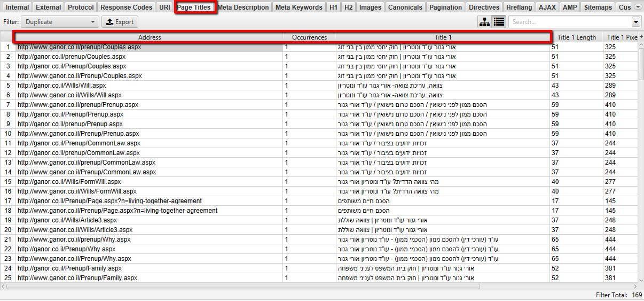644x301 pixels.
Task: Open the Meta Description tab
Action: pos(243,7)
